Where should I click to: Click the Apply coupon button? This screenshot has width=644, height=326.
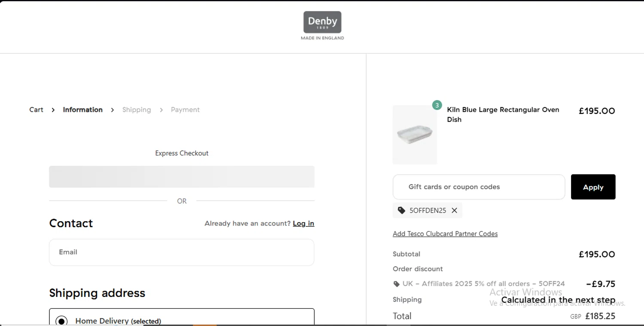[x=593, y=187]
